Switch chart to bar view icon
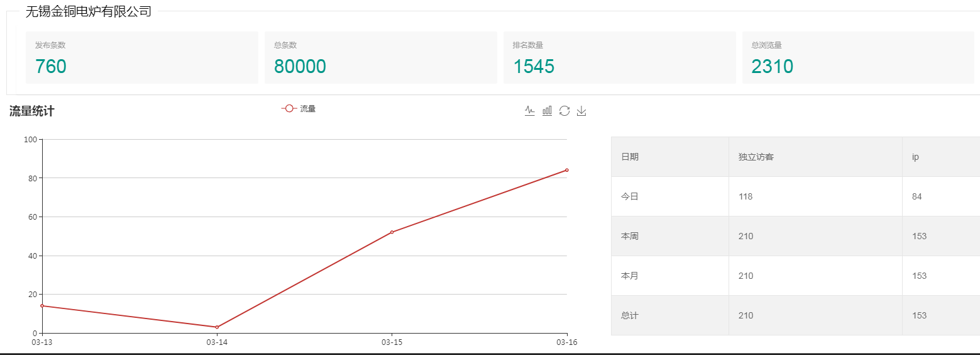 click(x=547, y=111)
